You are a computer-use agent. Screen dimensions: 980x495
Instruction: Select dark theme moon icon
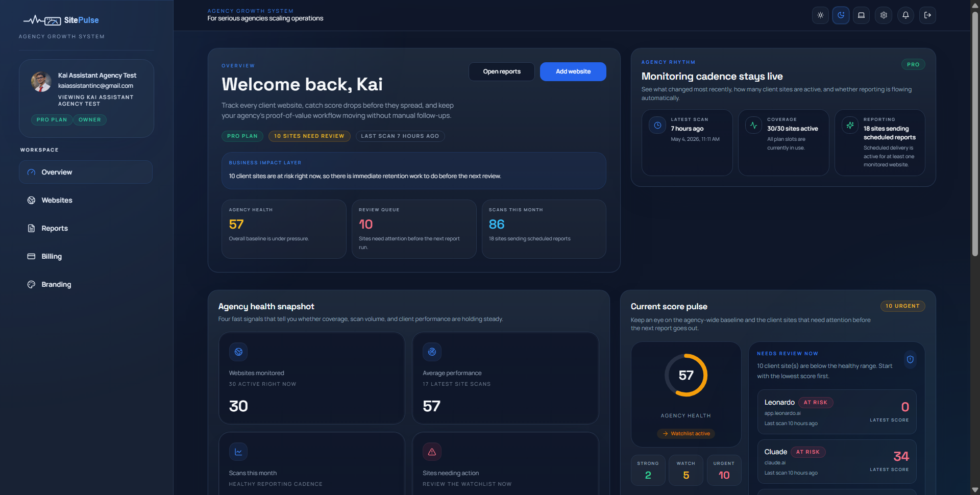click(x=841, y=15)
